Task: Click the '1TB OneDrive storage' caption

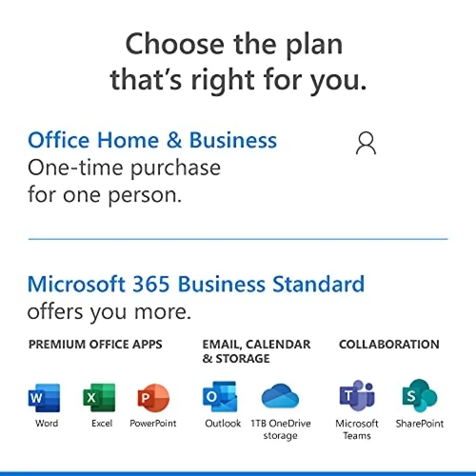Action: point(280,429)
